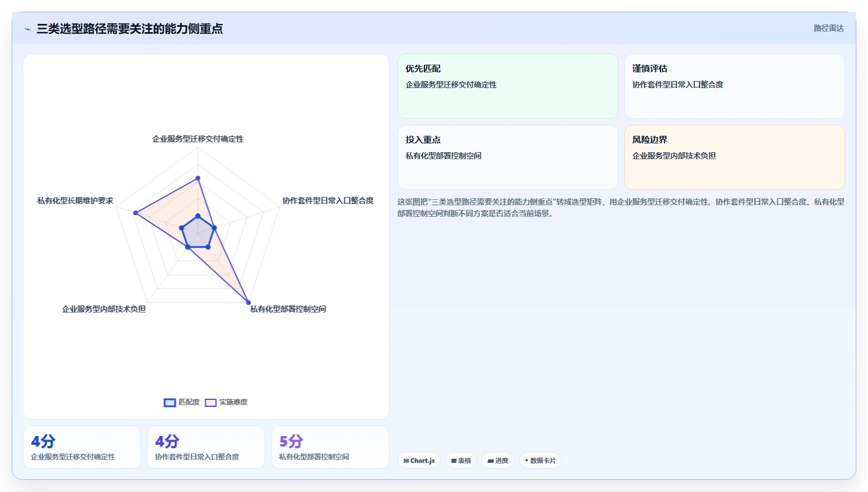
Task: Click the 匹配度 point on 私有化型长期维护要求 axis
Action: [x=182, y=228]
